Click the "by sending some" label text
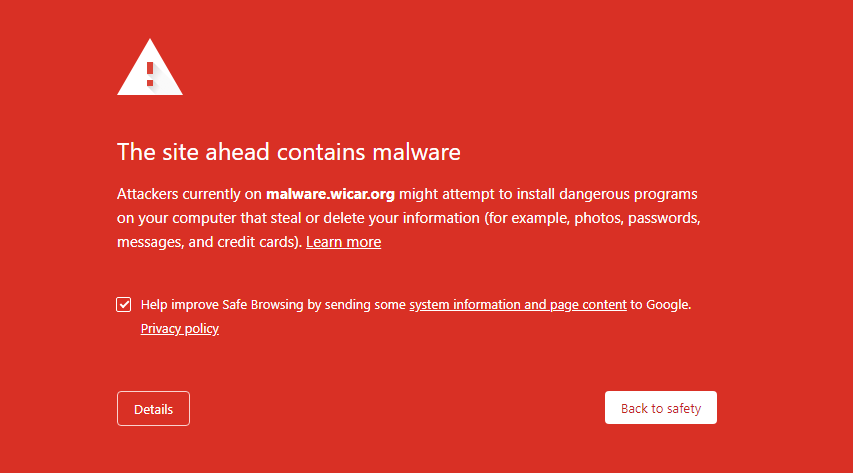 tap(357, 304)
